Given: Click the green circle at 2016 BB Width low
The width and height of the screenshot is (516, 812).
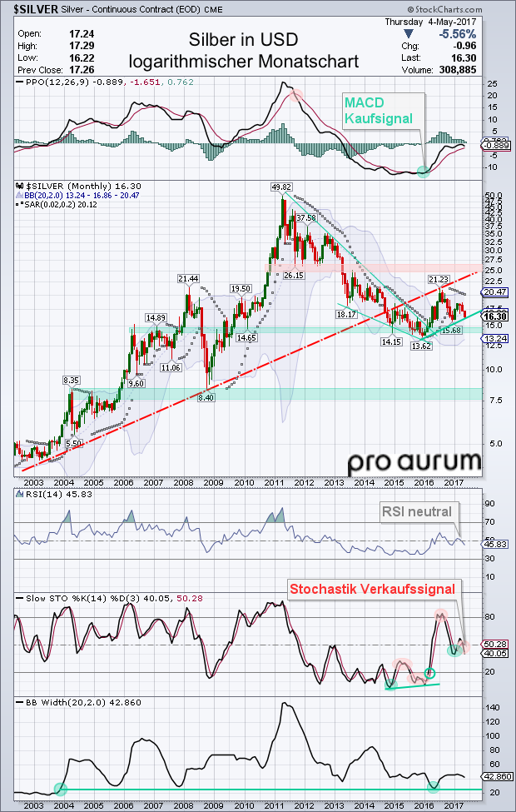Looking at the screenshot, I should pos(432,787).
